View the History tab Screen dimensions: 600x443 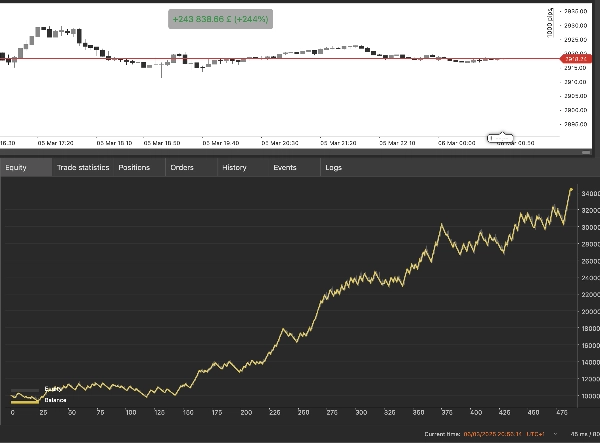[x=234, y=167]
